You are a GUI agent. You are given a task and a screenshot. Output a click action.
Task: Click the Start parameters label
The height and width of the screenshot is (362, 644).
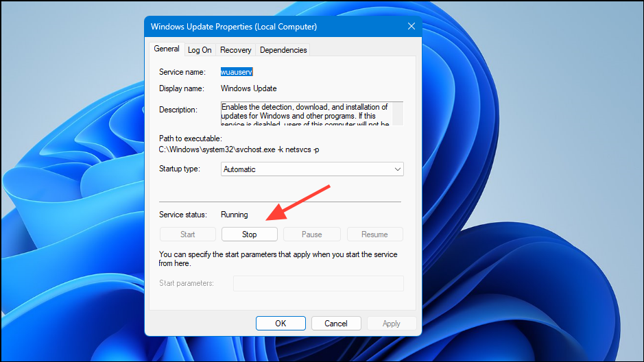click(186, 283)
